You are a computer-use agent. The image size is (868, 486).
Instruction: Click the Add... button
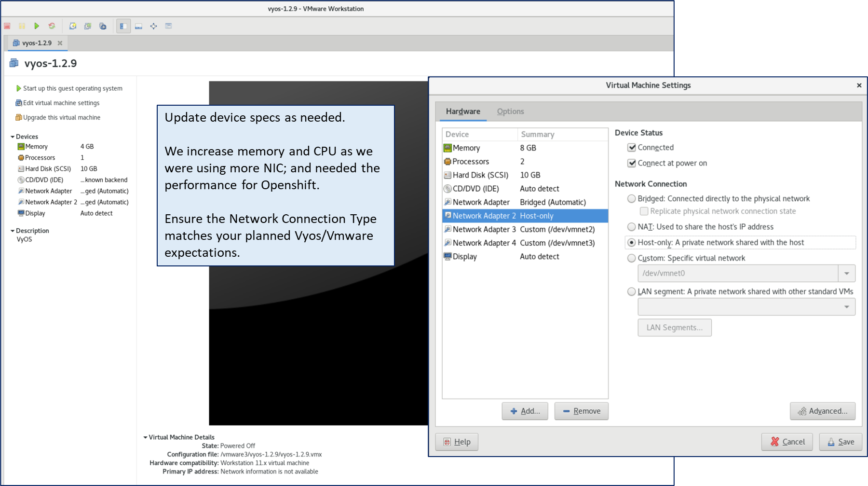coord(525,411)
